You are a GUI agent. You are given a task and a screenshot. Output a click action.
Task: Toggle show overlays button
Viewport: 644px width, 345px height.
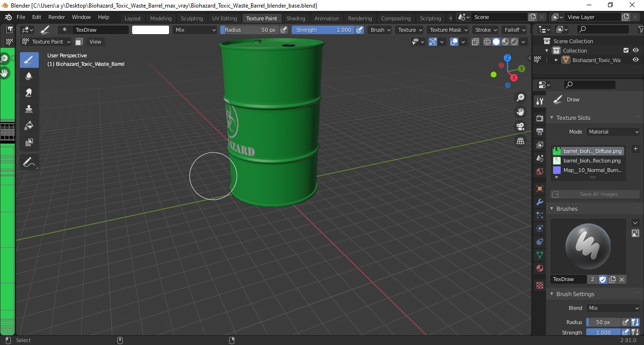454,42
